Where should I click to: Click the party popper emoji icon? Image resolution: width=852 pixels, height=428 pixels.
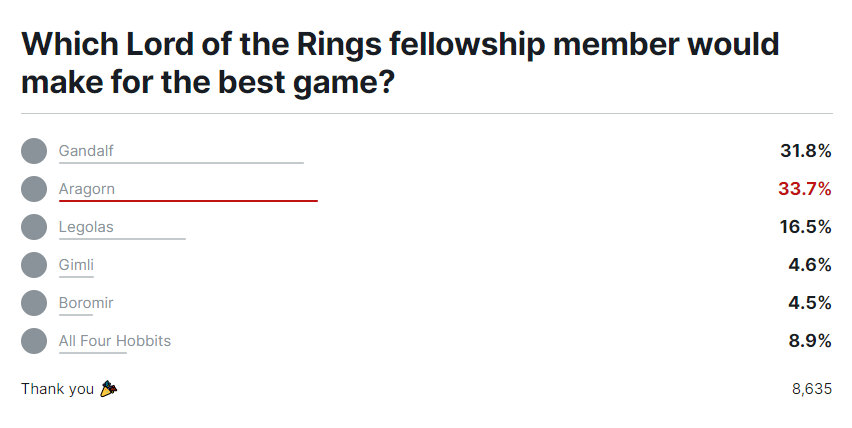[108, 389]
